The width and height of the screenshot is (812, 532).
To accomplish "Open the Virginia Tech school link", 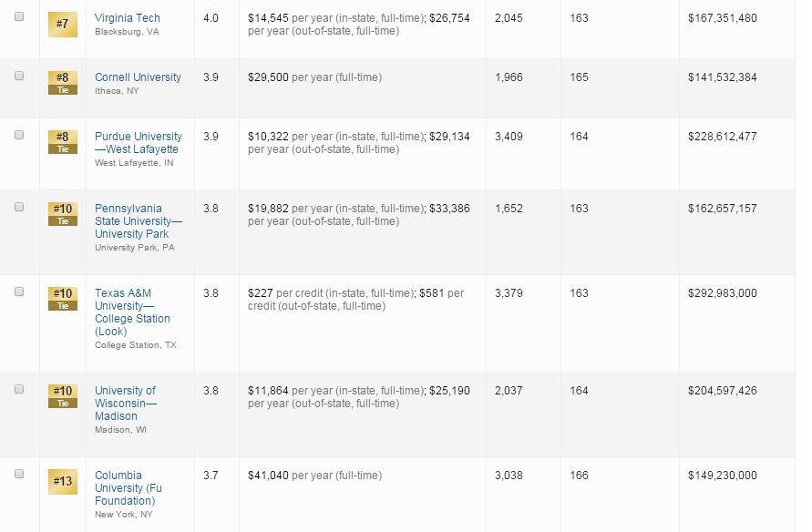I will [128, 18].
